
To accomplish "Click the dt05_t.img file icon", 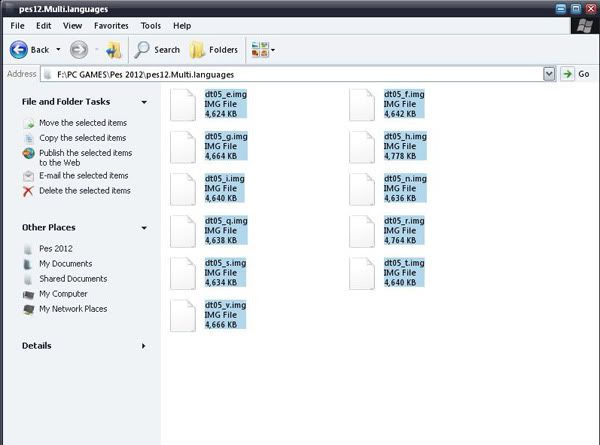I will coord(362,273).
